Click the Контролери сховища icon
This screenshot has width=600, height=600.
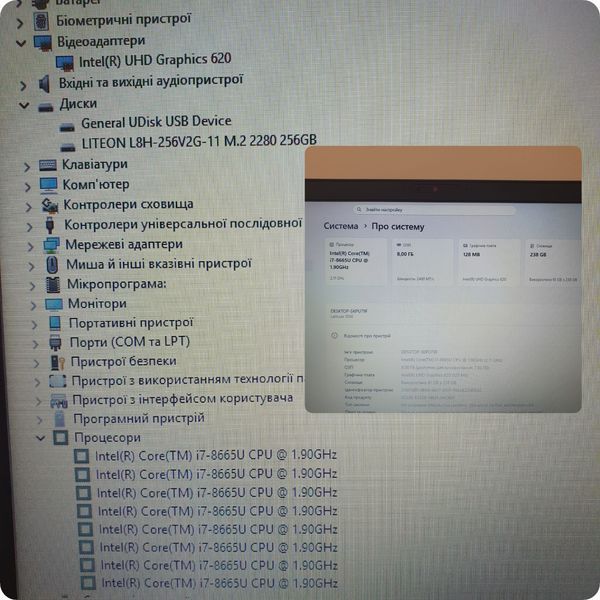(x=50, y=205)
